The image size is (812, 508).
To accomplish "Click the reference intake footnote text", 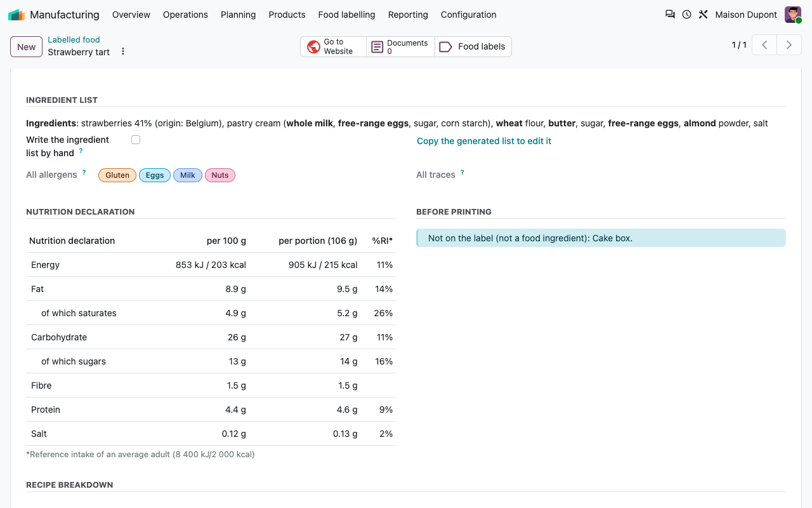I will [140, 455].
